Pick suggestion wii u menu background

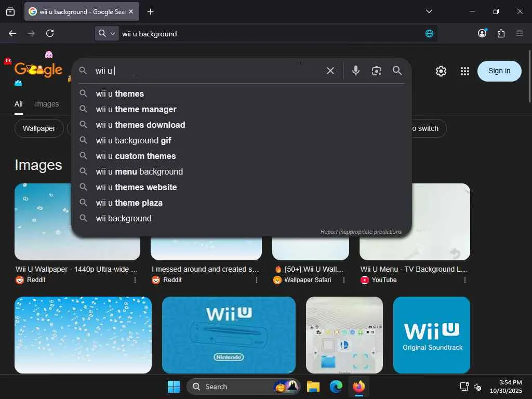242,171
